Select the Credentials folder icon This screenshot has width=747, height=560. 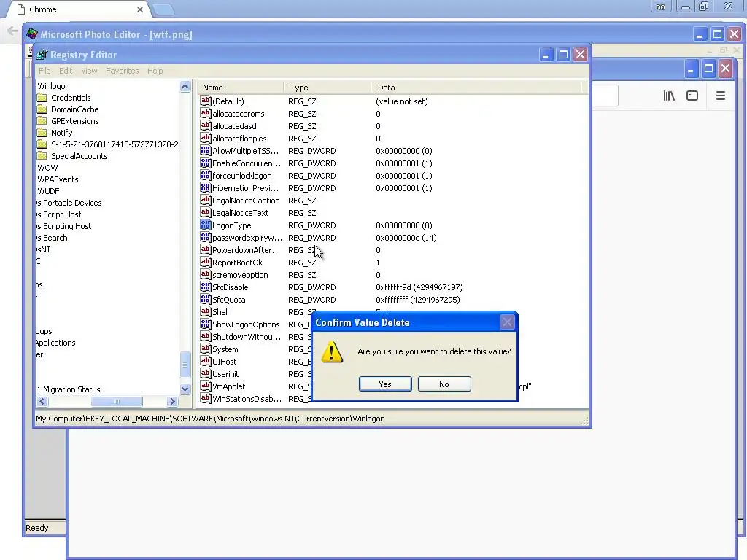[x=42, y=98]
